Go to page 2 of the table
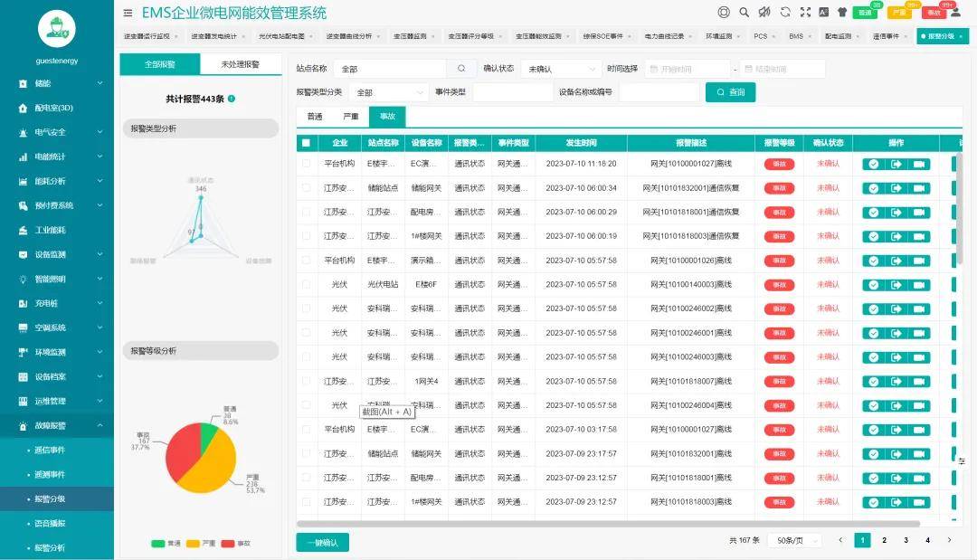This screenshot has height=560, width=977. point(884,540)
